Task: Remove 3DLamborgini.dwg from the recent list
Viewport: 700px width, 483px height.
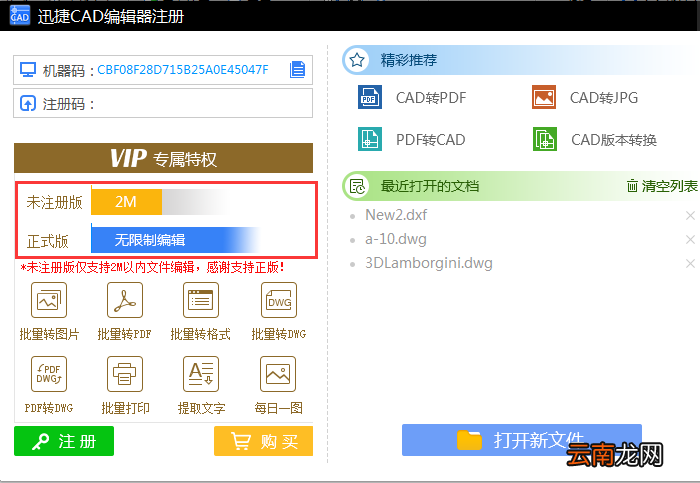Action: click(690, 264)
